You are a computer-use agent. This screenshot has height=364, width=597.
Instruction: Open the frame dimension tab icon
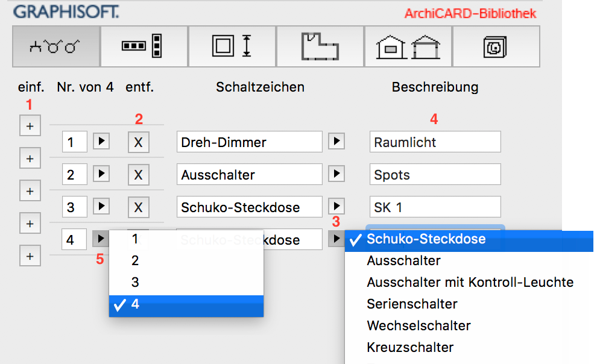pos(232,46)
